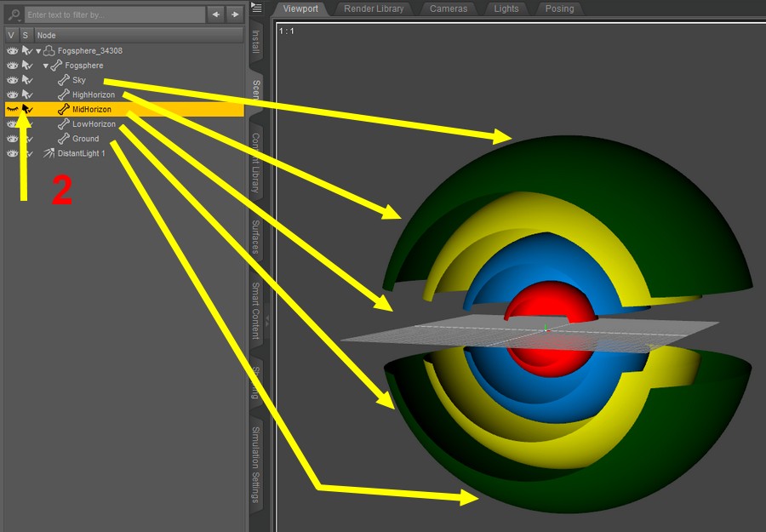Click the Node column header
This screenshot has width=766, height=532.
pos(139,35)
